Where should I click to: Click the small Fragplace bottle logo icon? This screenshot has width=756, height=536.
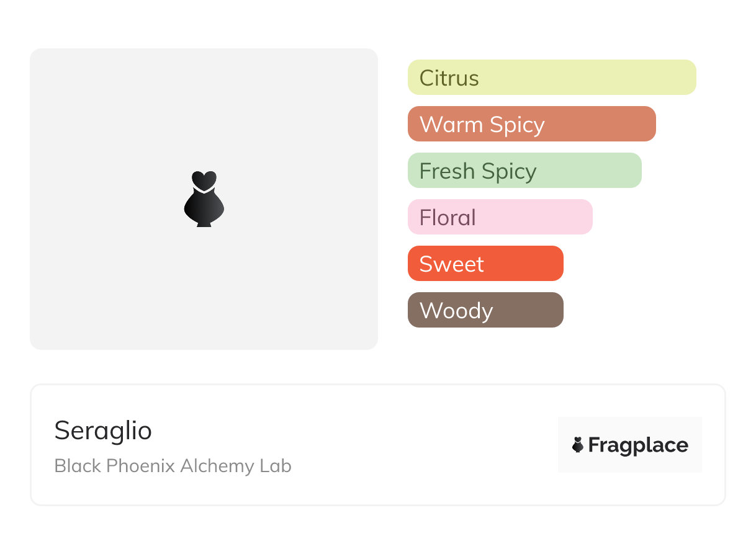(578, 445)
